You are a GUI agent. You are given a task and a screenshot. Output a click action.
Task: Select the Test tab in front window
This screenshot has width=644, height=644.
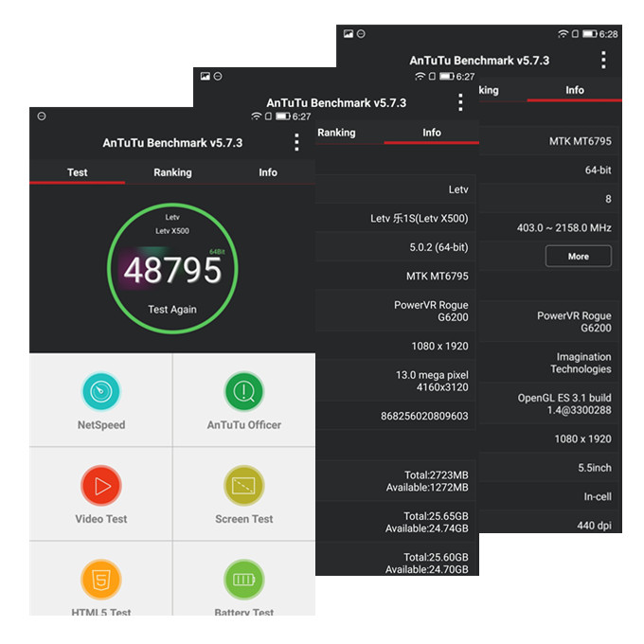[x=78, y=172]
